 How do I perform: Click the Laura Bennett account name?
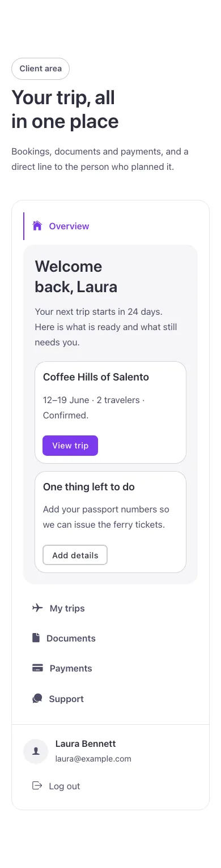click(86, 744)
